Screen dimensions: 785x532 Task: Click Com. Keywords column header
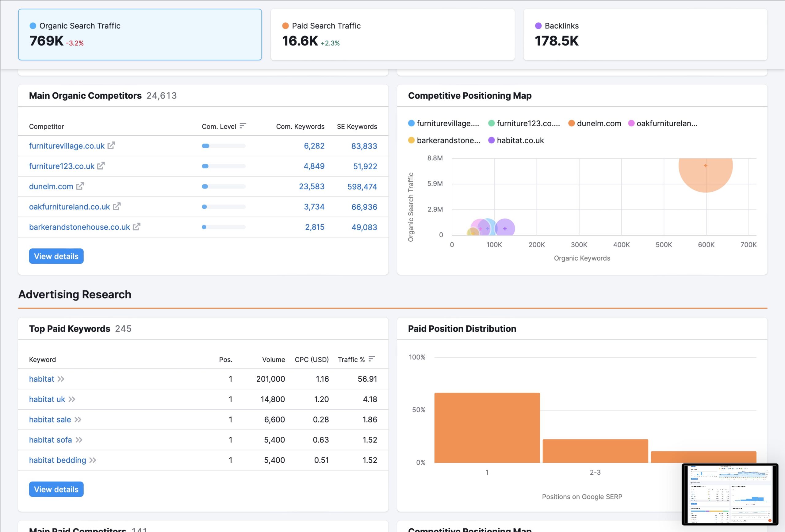(300, 126)
